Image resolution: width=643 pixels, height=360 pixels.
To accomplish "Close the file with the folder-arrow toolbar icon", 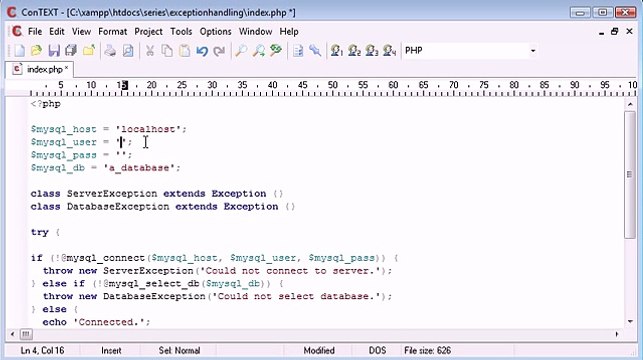I will (x=89, y=51).
